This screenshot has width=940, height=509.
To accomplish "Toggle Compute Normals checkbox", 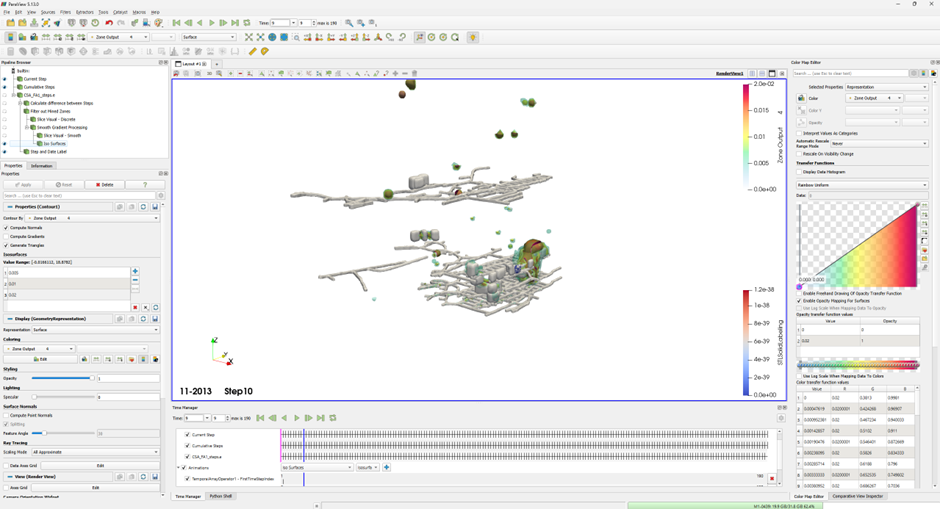I will (6, 228).
